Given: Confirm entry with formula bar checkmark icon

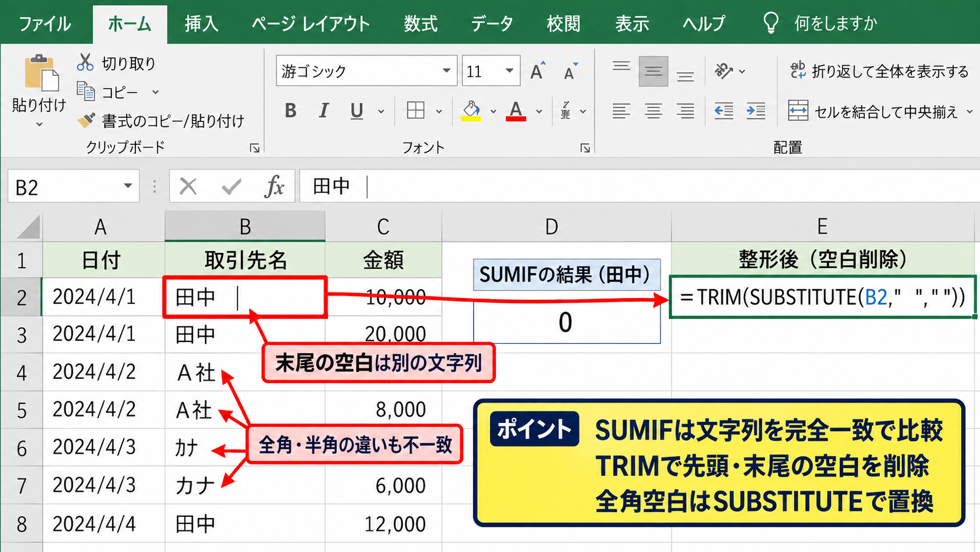Looking at the screenshot, I should [x=232, y=187].
